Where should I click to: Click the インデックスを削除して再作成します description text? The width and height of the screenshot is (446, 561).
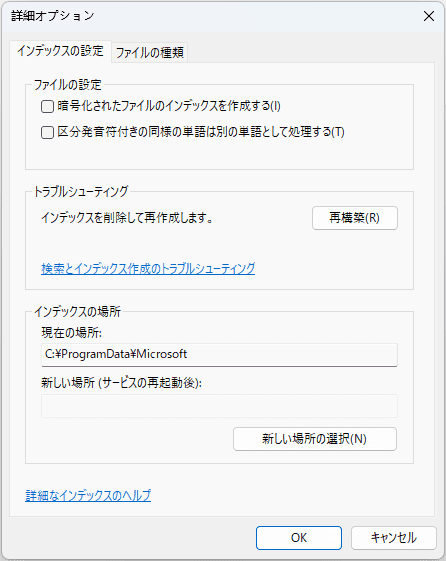pos(127,218)
